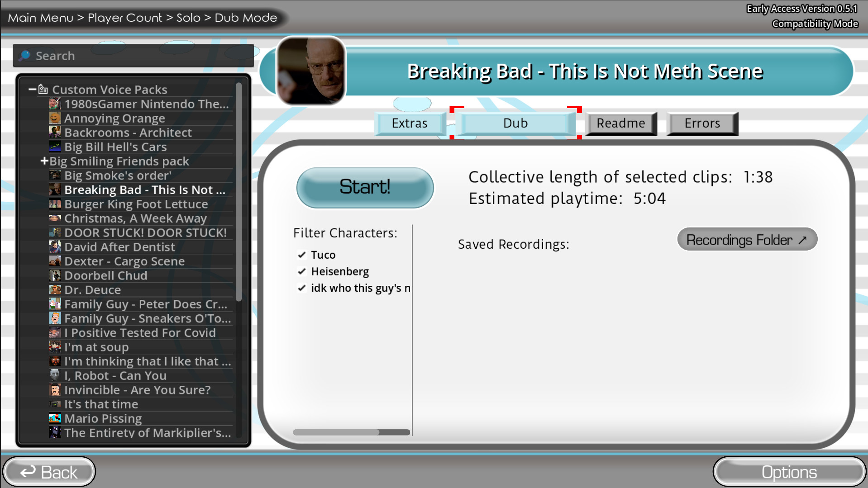Open the Readme tab
868x488 pixels.
tap(621, 123)
